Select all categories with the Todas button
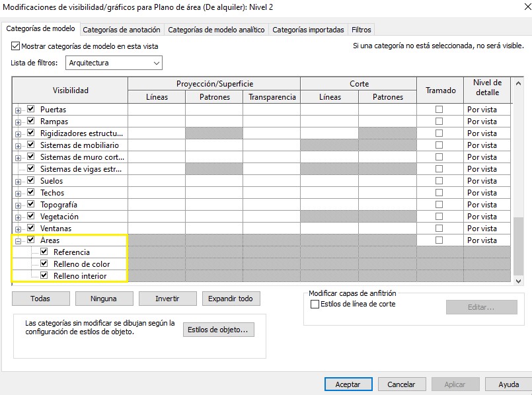 [40, 299]
